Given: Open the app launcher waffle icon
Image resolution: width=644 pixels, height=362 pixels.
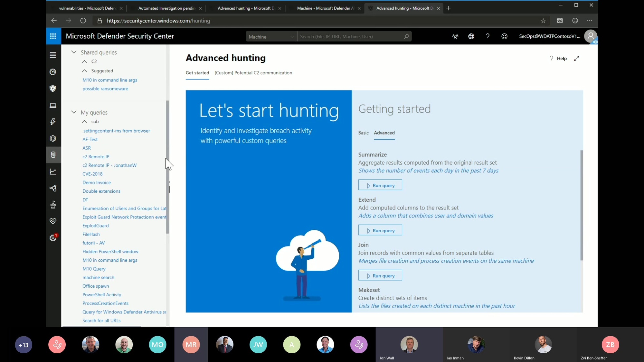Looking at the screenshot, I should 53,36.
